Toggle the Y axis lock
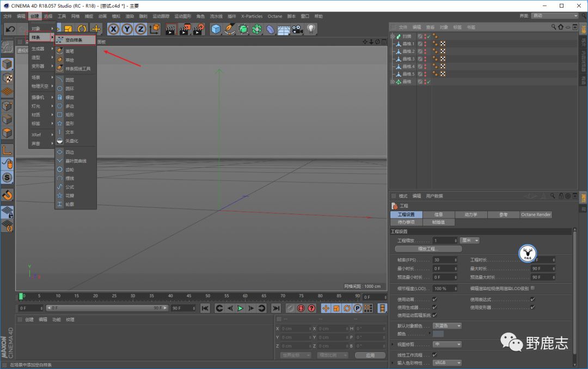 click(x=127, y=29)
